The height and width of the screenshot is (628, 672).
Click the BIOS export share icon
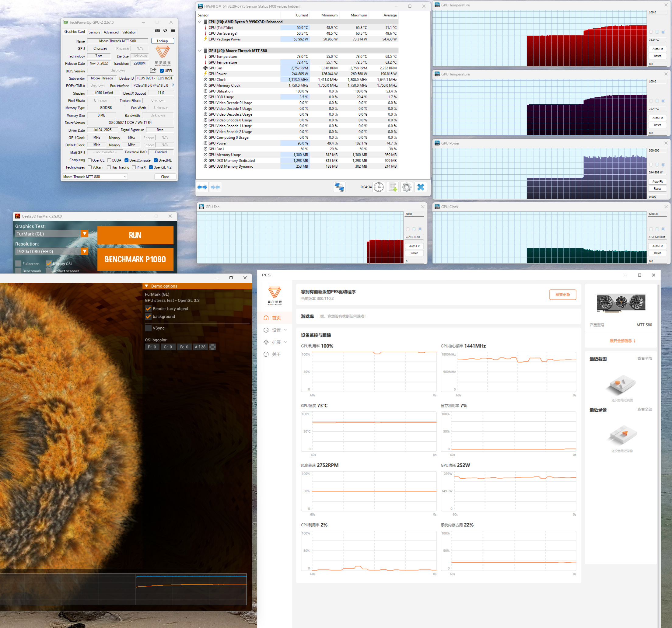click(153, 71)
